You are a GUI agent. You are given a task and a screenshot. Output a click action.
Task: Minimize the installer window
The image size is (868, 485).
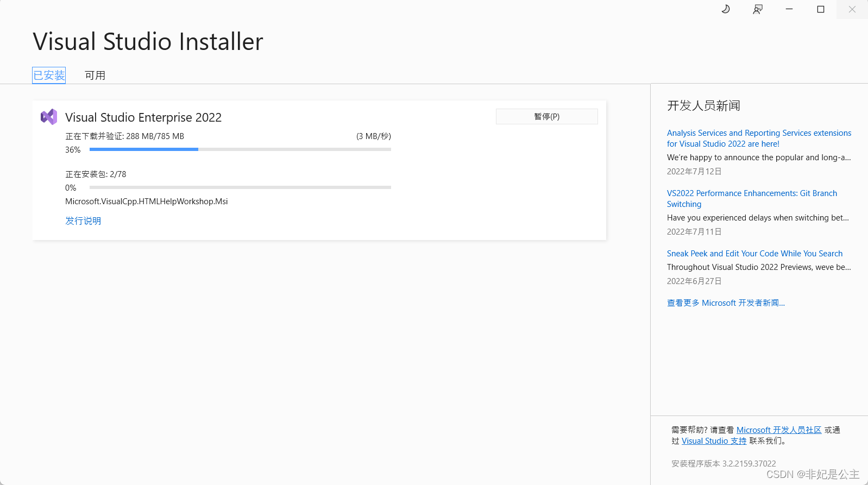[789, 9]
